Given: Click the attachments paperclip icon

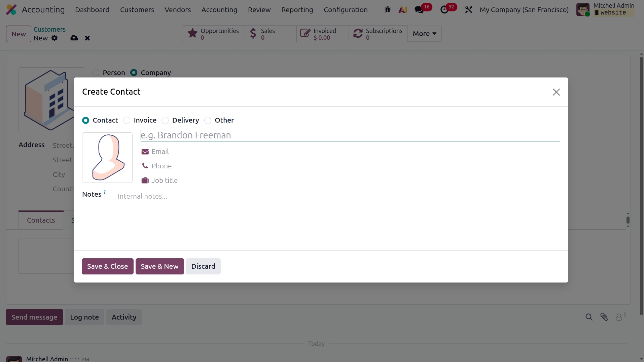Looking at the screenshot, I should [604, 317].
